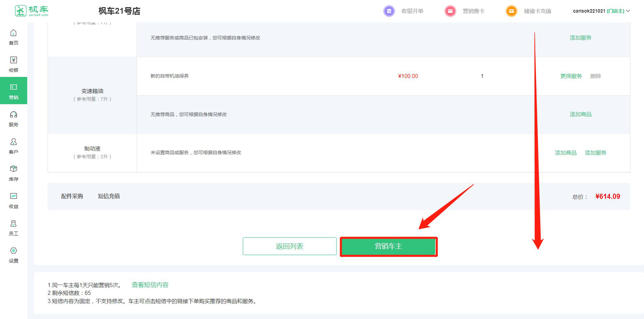Click the orange 储值卡充值 icon
This screenshot has height=319, width=644.
click(511, 11)
